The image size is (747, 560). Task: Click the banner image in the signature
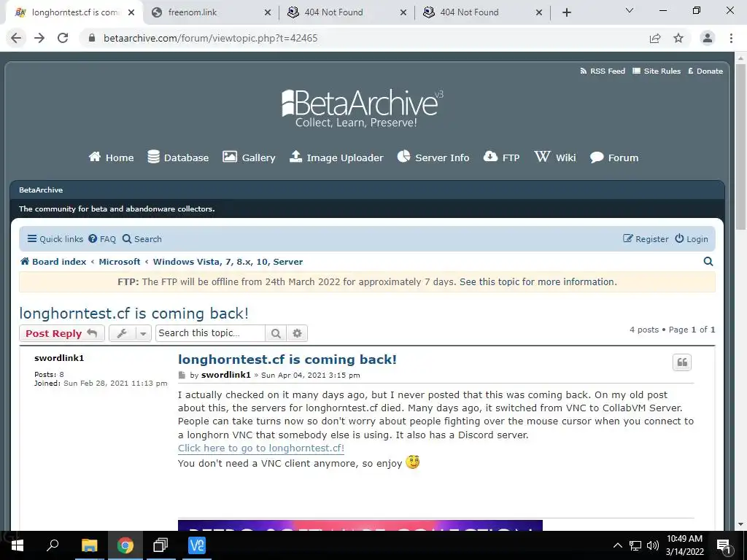tap(360, 525)
